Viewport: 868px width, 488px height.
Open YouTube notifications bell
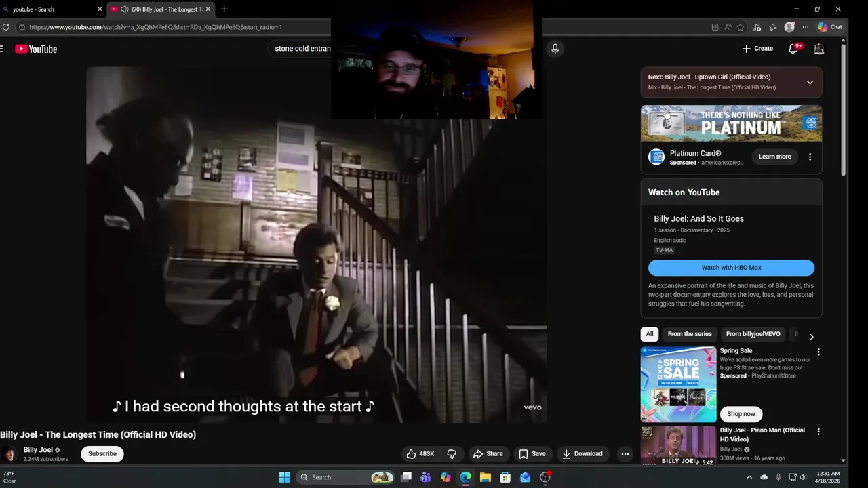793,49
